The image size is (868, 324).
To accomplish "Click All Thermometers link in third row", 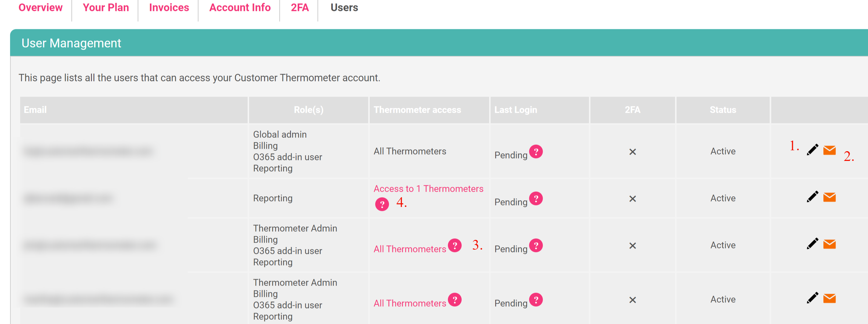I will pyautogui.click(x=410, y=249).
